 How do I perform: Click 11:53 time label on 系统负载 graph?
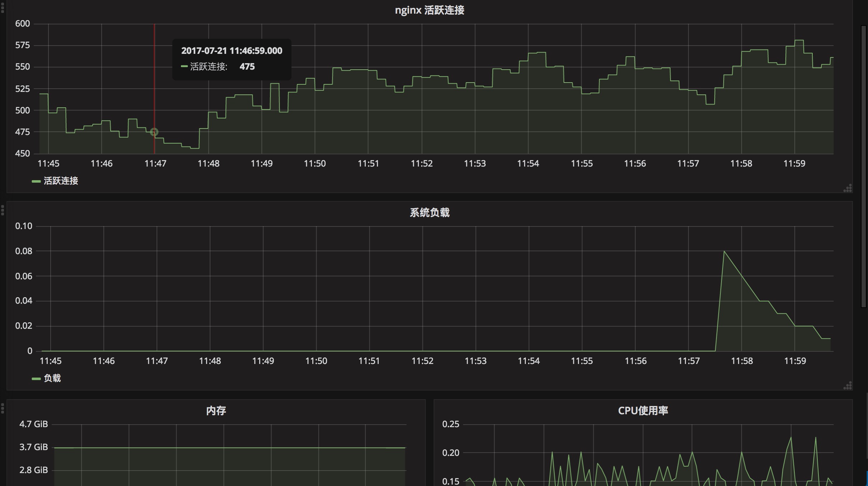(x=476, y=361)
